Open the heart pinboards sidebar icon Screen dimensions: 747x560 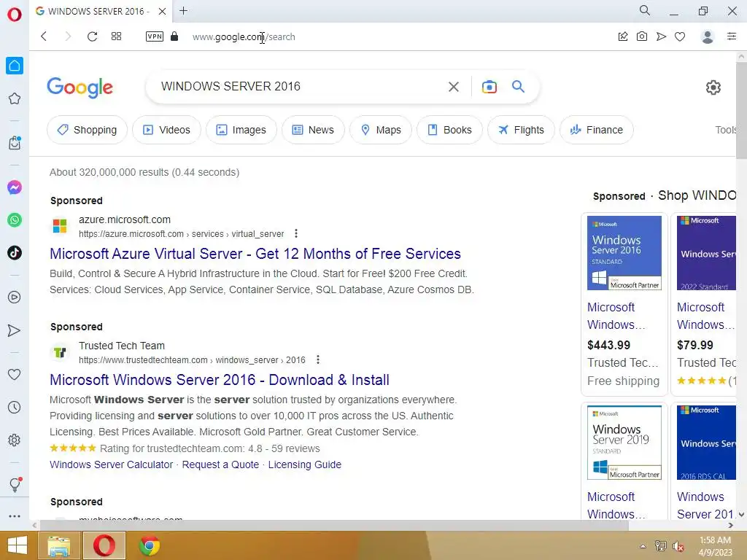[x=15, y=374]
